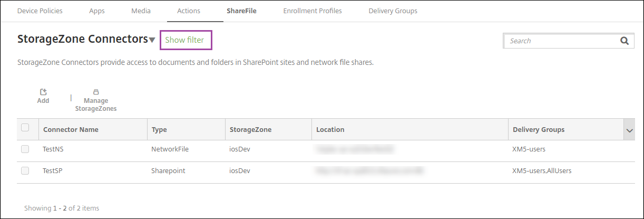Open the Enrollment Profiles tab
The image size is (644, 219).
(313, 11)
